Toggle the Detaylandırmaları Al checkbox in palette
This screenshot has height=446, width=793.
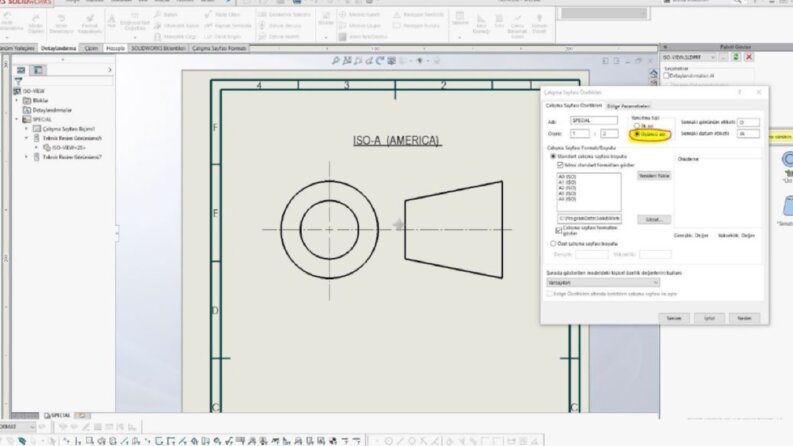pos(667,76)
